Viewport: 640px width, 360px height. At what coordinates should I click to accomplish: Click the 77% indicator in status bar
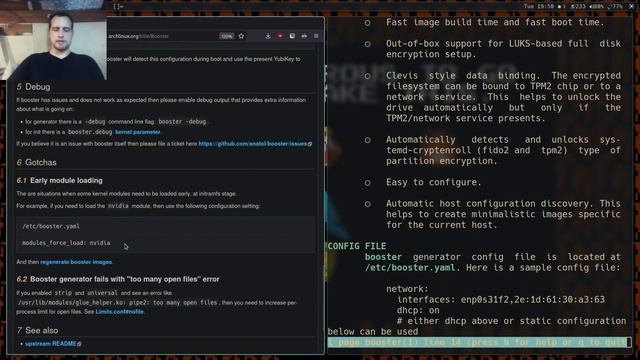pos(615,6)
